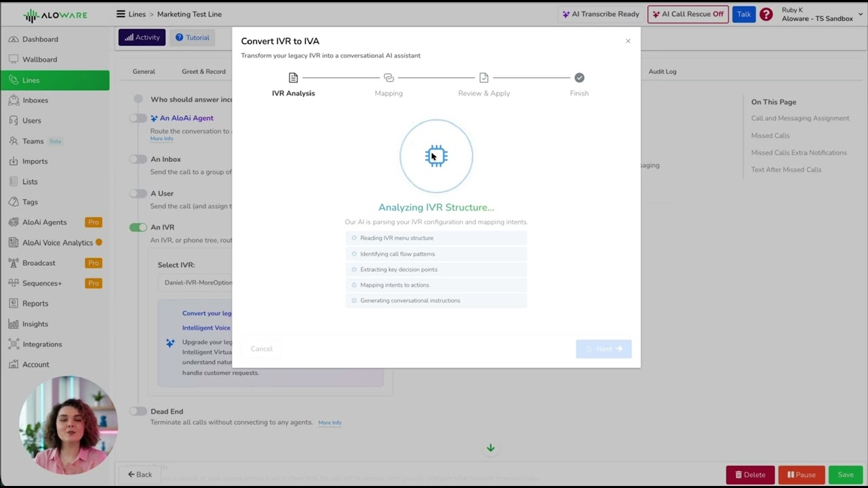Click the Activity button

(x=142, y=37)
